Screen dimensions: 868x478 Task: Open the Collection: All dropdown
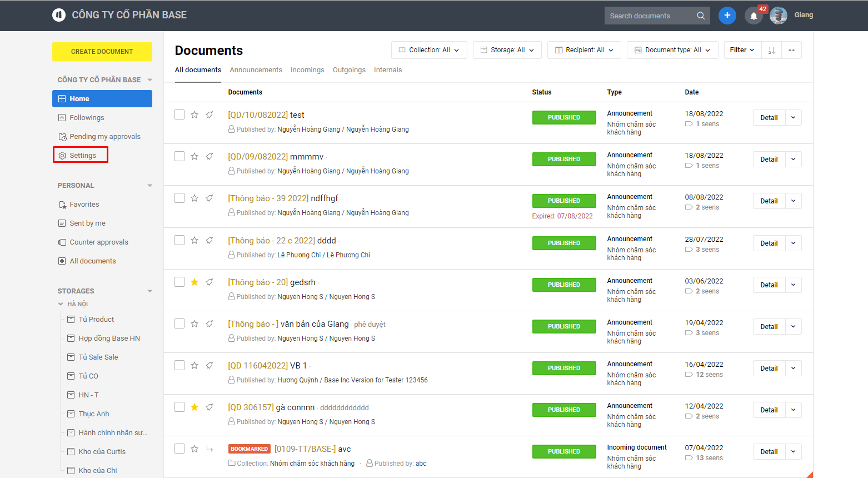(429, 50)
